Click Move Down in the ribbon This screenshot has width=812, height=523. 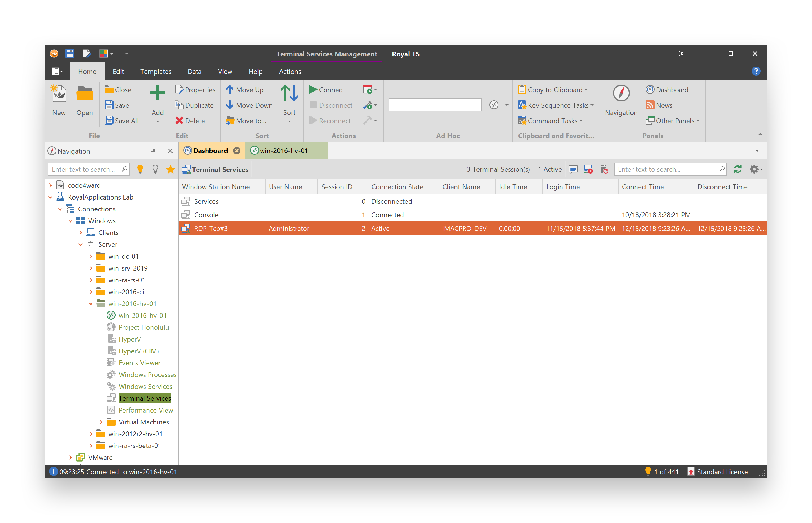pos(249,105)
